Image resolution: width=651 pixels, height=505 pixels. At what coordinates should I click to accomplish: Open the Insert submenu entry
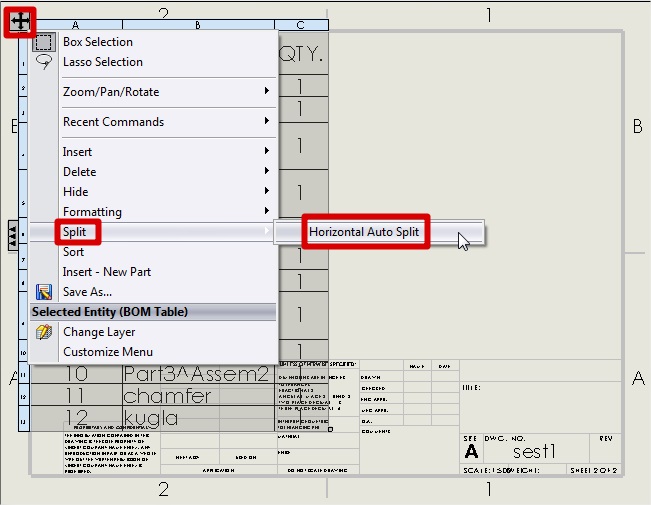tap(78, 152)
